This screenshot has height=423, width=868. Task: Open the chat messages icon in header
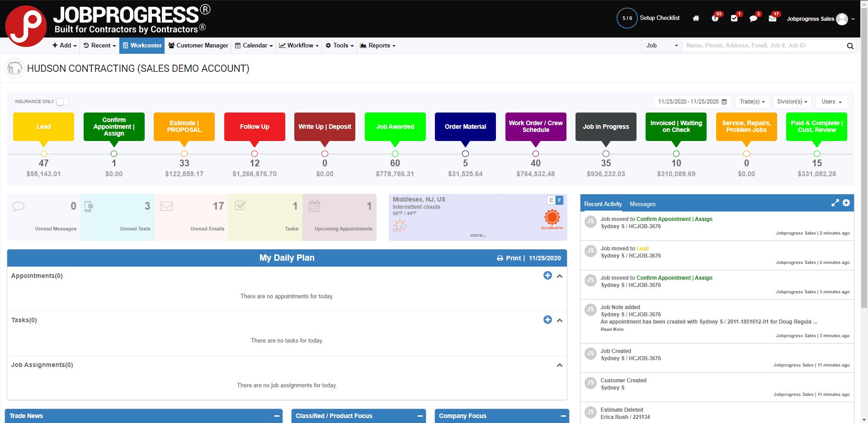[x=753, y=19]
